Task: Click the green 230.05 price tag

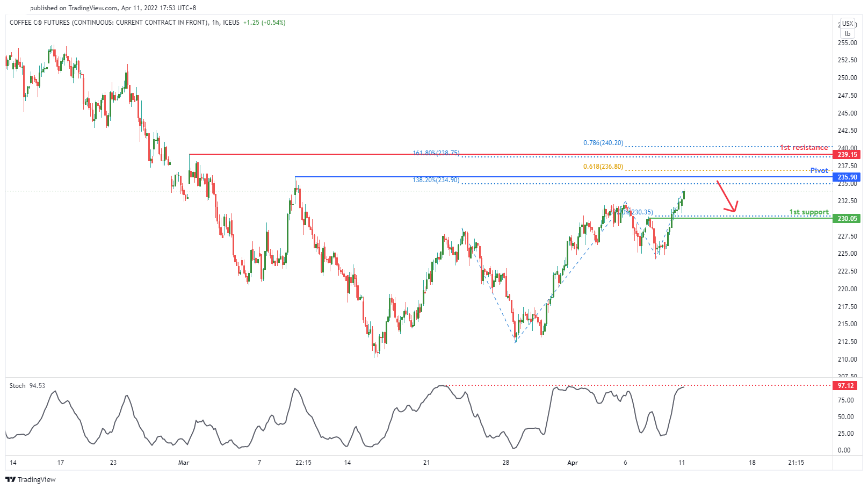Action: tap(847, 219)
